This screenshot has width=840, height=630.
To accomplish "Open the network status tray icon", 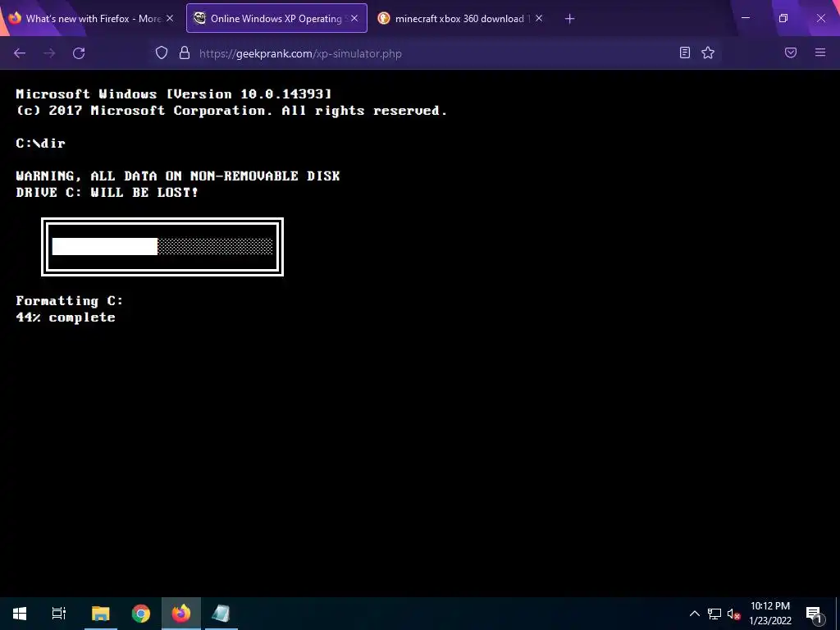I will click(x=714, y=614).
